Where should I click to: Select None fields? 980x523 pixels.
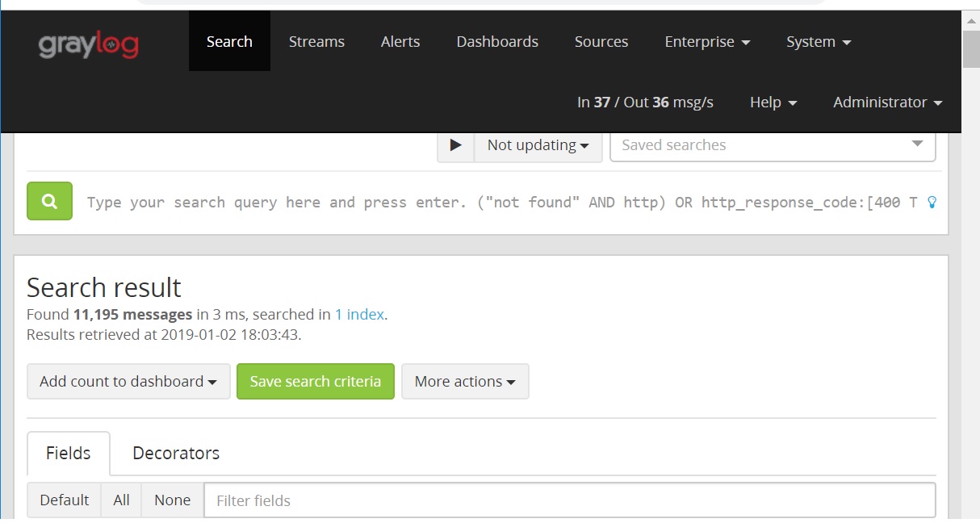click(x=172, y=500)
